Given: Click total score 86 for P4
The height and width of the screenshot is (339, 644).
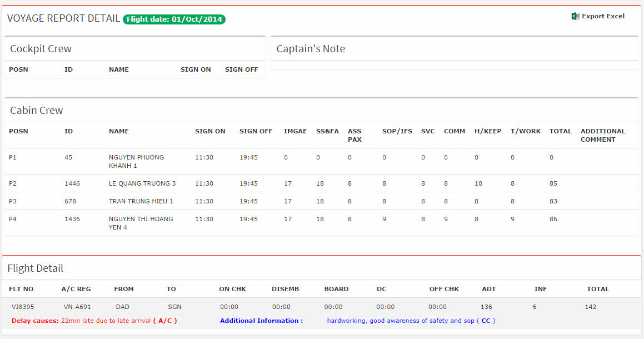Looking at the screenshot, I should click(553, 219).
